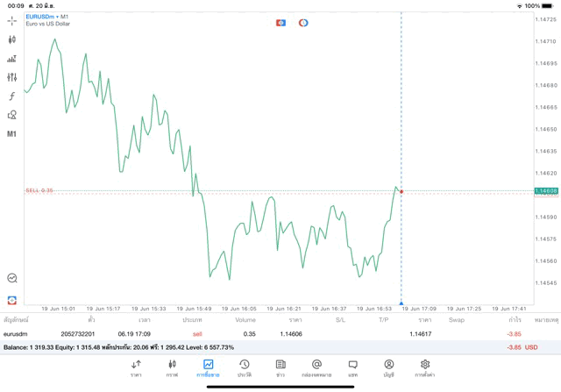This screenshot has width=561, height=392.
Task: Activate the crosshair cursor tool
Action: [12, 20]
